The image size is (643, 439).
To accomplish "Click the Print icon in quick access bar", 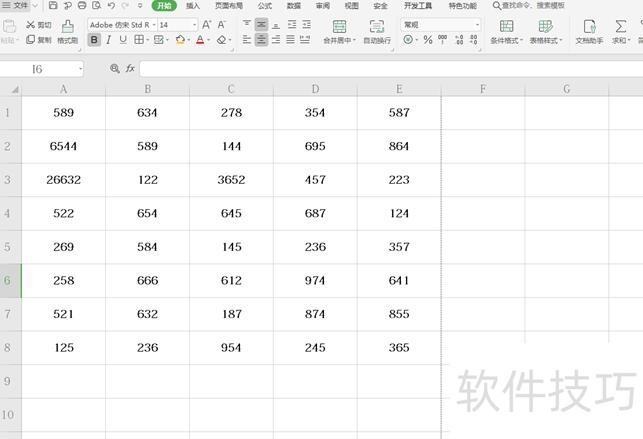I will [x=82, y=5].
